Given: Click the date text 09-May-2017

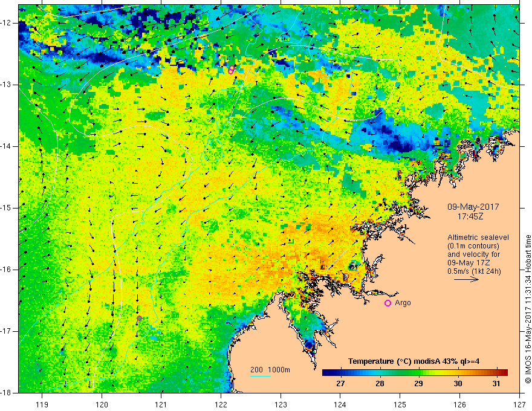Looking at the screenshot, I should (473, 207).
